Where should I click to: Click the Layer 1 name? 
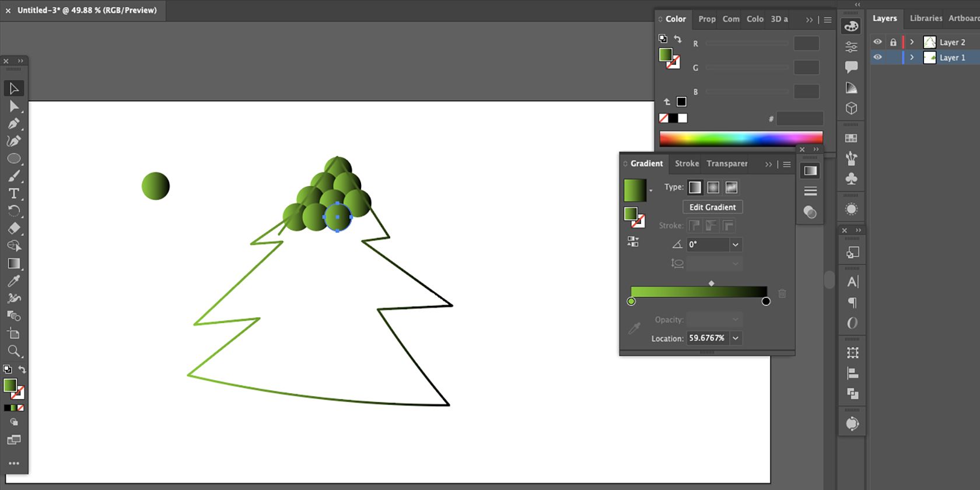tap(952, 57)
